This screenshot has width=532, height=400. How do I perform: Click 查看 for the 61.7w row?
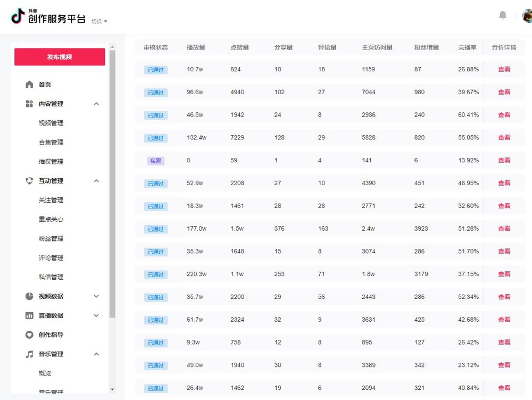(x=504, y=319)
